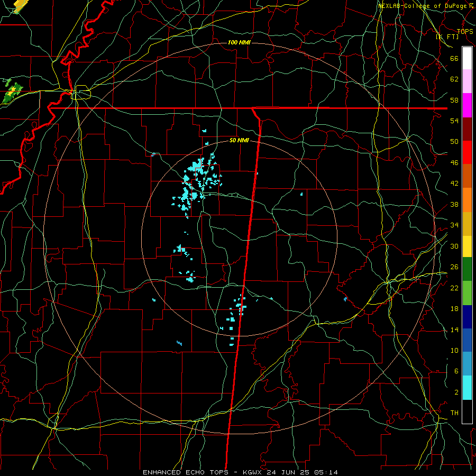Click the '05:14' timestamp text
Screen dimensions: 476x476
coord(326,472)
